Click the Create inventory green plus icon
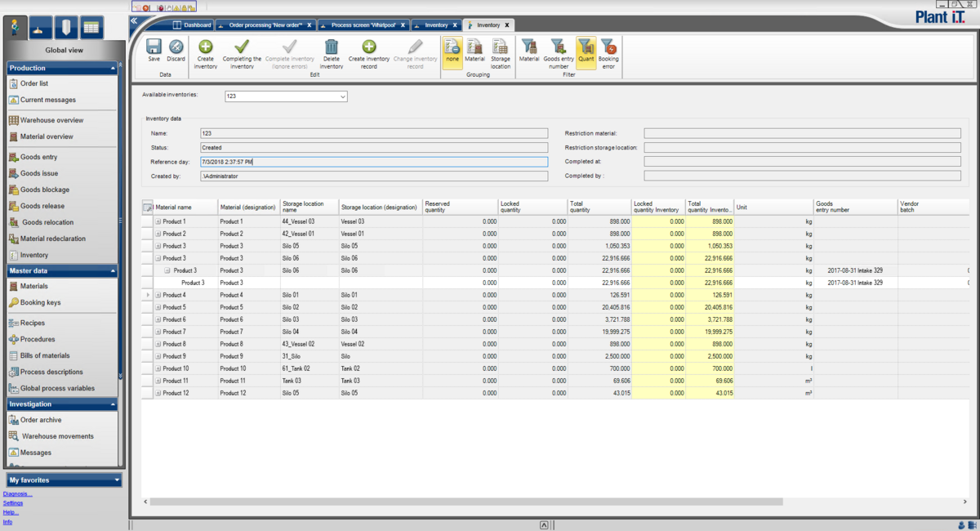This screenshot has height=531, width=980. tap(206, 47)
